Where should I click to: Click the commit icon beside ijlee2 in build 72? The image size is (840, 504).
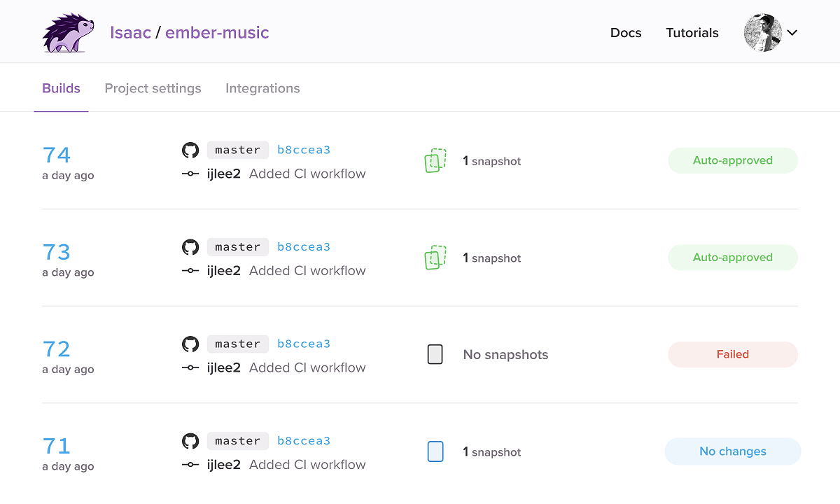[x=190, y=367]
